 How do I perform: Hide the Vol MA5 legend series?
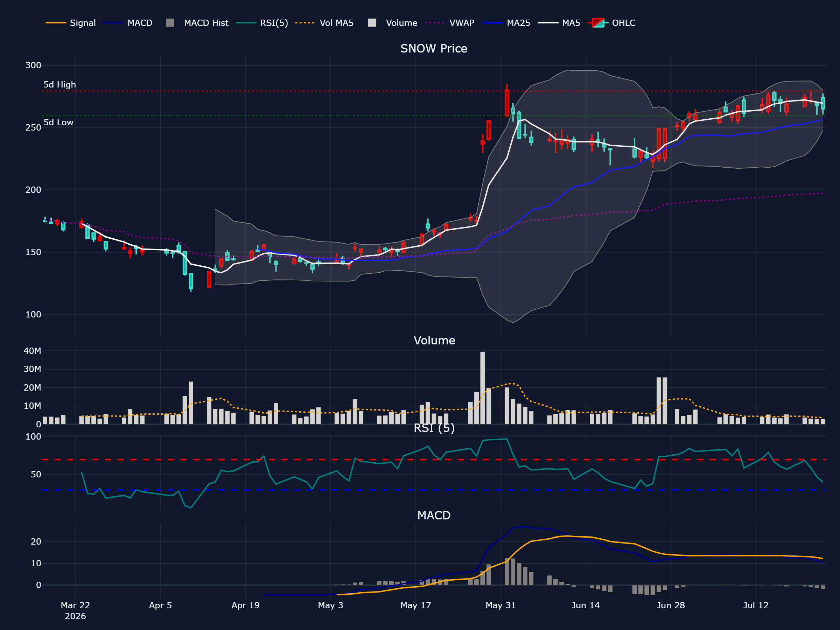[x=324, y=23]
